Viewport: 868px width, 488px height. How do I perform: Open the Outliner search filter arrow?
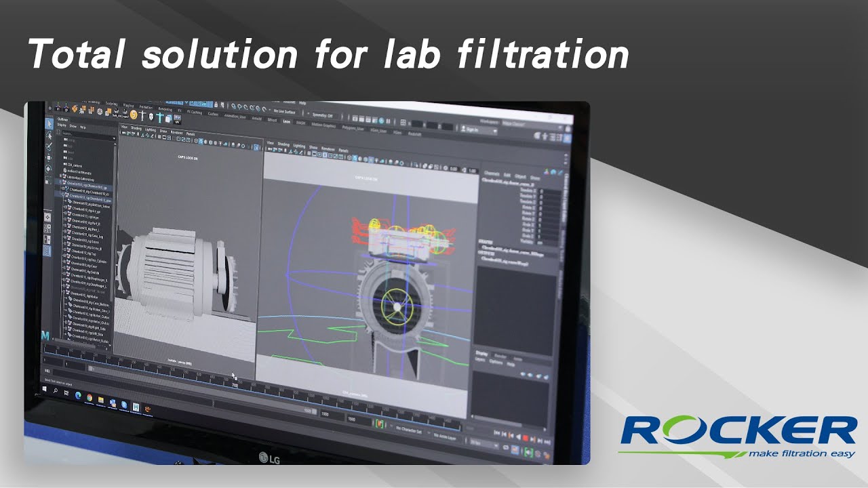[114, 138]
